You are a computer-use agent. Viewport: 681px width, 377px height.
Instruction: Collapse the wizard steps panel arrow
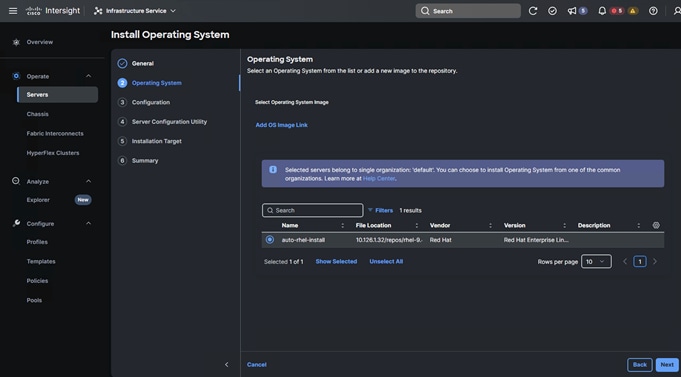[x=226, y=364]
